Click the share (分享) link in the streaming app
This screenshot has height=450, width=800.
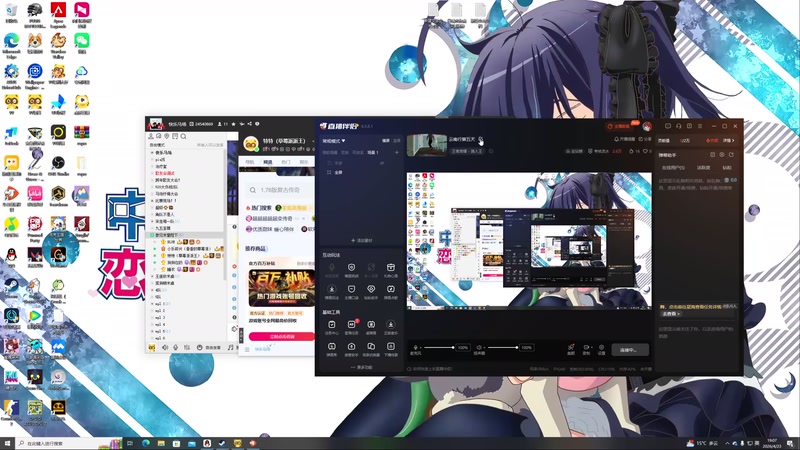[645, 139]
